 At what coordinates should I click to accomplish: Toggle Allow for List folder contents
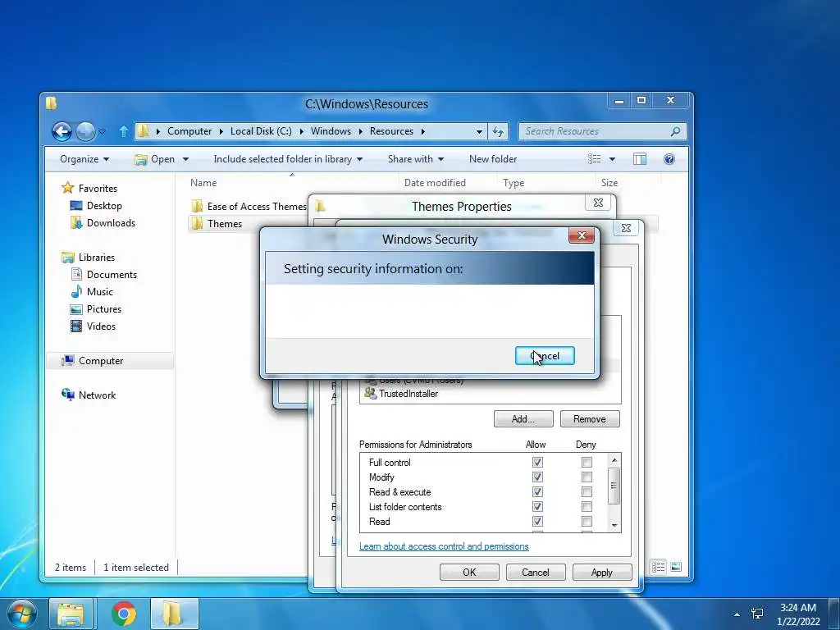(537, 506)
